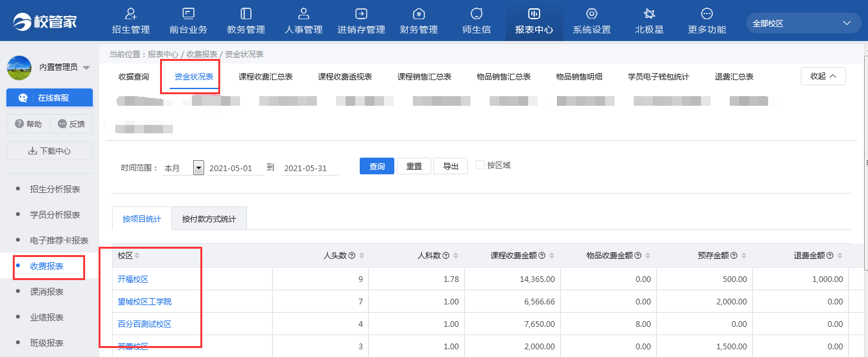Click the 重置 button
868x357 pixels.
tap(414, 166)
